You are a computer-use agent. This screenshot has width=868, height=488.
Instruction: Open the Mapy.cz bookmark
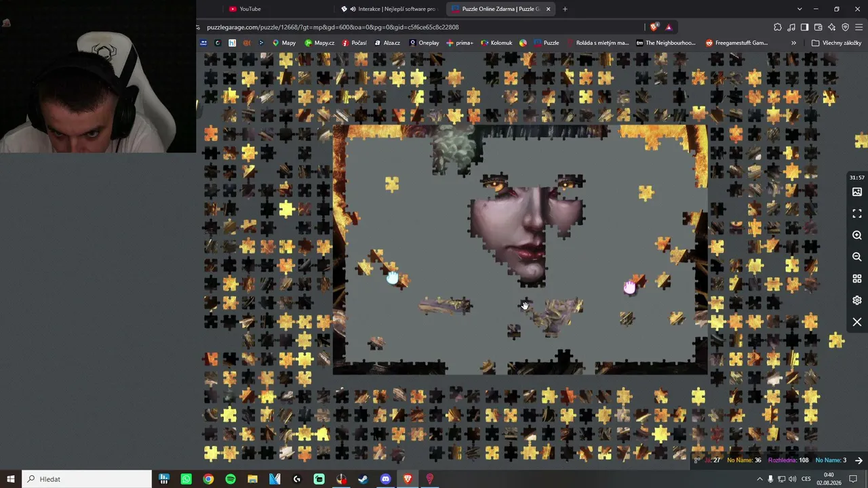coord(319,43)
